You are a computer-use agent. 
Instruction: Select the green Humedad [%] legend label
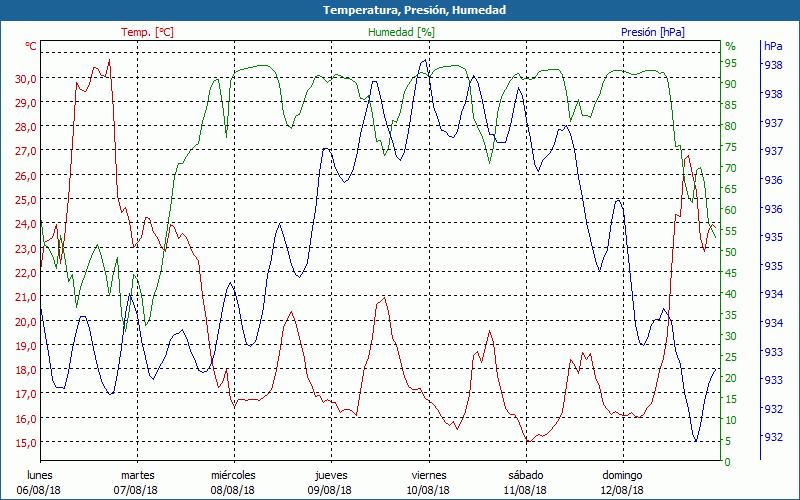[402, 32]
